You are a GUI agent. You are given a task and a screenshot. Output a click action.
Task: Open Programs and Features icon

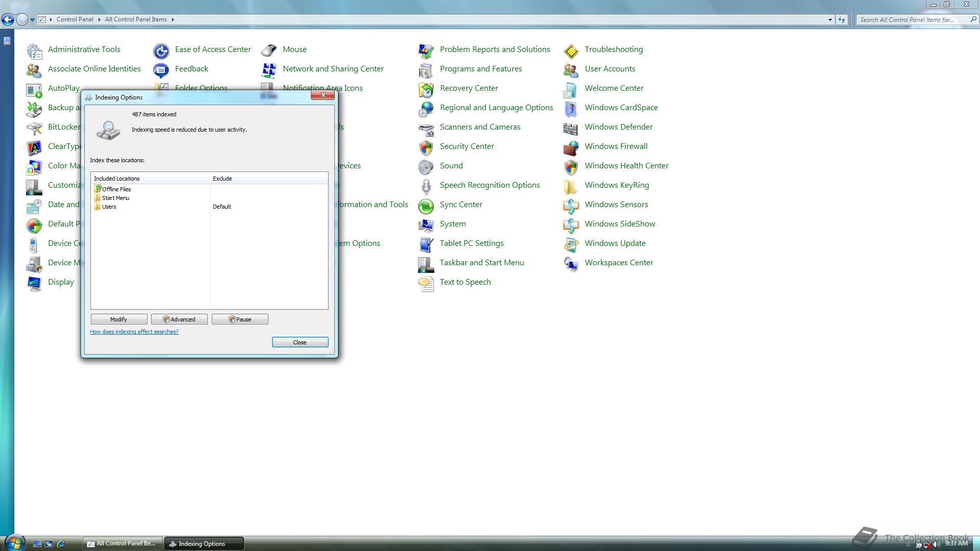(426, 70)
